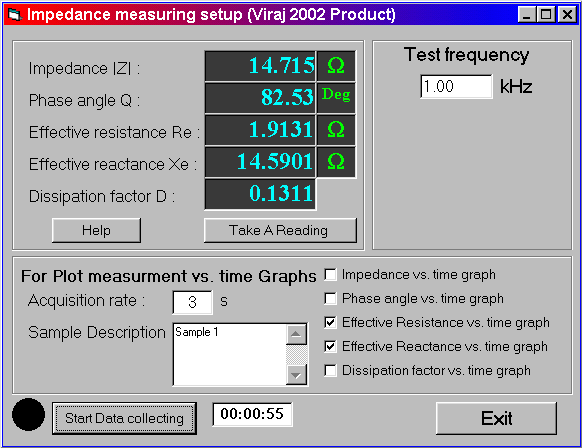
Task: Close the Impedance measuring setup window
Action: click(x=568, y=15)
